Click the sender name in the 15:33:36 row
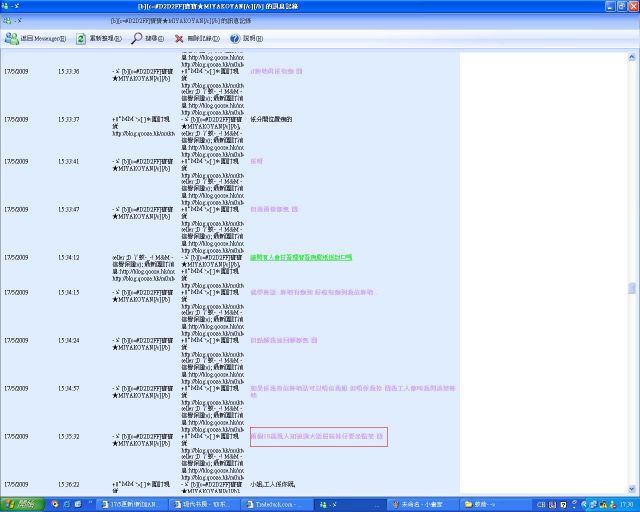The height and width of the screenshot is (512, 640). pos(142,75)
